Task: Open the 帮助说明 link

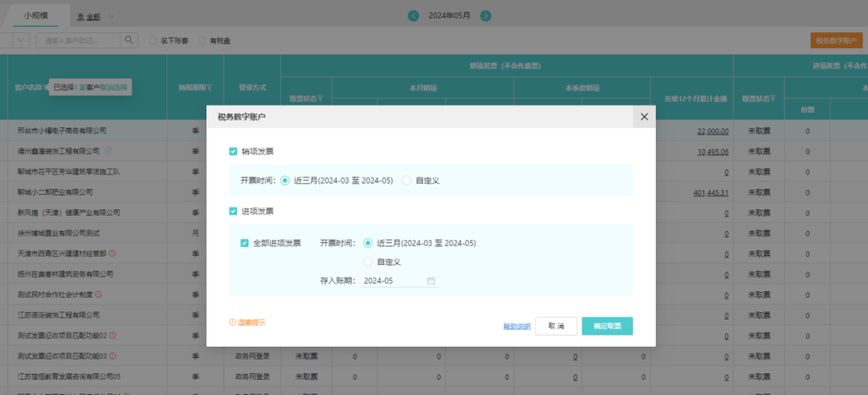Action: [517, 327]
